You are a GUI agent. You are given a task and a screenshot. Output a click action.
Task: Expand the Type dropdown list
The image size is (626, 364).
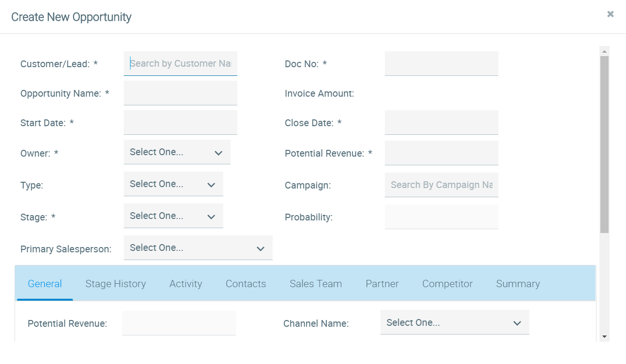click(173, 184)
